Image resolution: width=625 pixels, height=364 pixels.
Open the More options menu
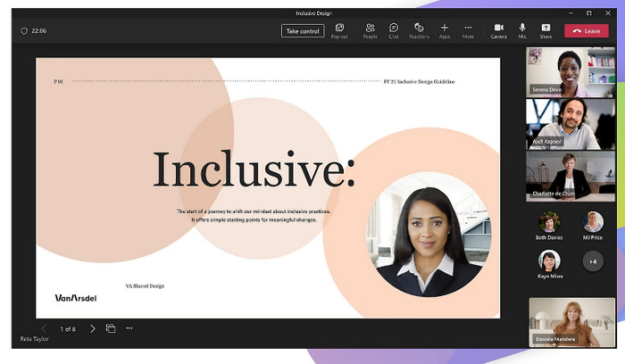tap(468, 30)
